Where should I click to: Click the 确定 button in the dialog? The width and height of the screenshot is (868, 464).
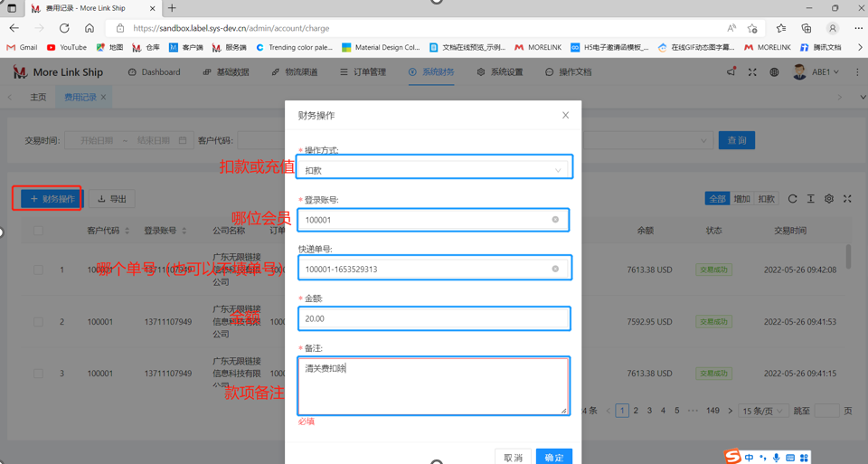[553, 457]
